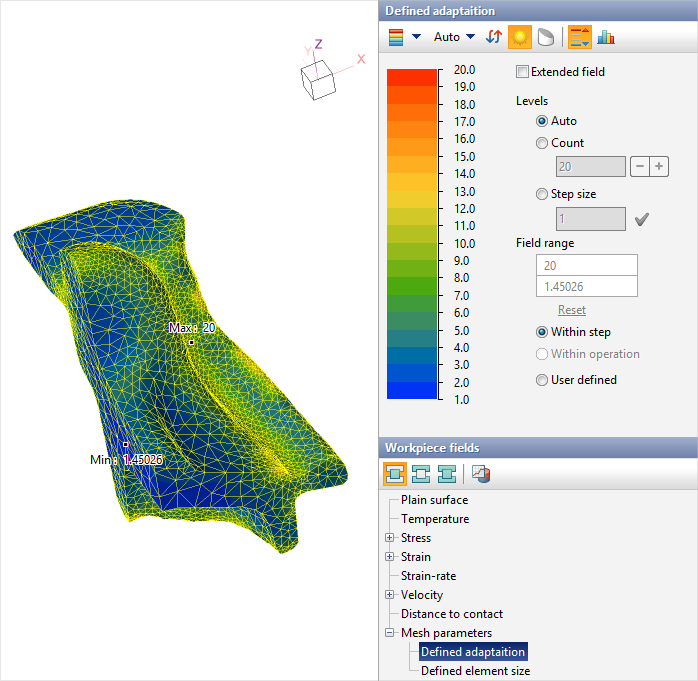The image size is (698, 681).
Task: Toggle the sun lighting icon
Action: (x=519, y=37)
